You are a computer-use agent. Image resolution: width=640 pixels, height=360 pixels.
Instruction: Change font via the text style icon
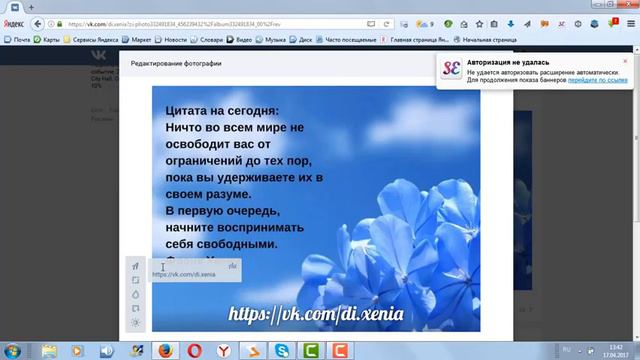232,266
